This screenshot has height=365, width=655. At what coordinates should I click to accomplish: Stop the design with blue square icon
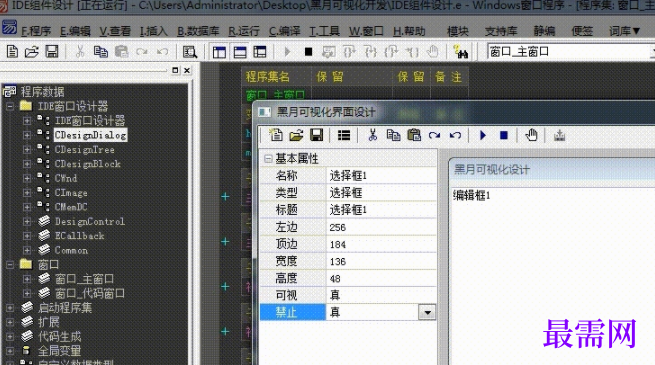tap(504, 135)
